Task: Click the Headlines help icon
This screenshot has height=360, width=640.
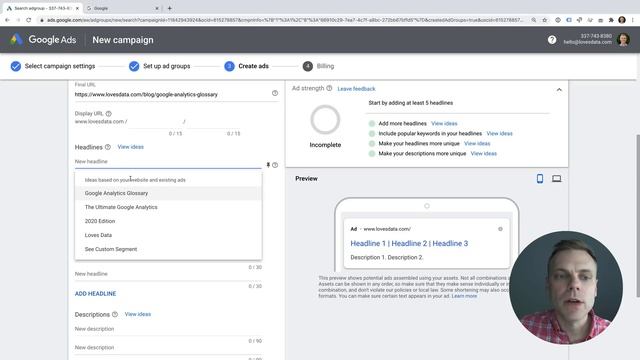Action: [108, 147]
